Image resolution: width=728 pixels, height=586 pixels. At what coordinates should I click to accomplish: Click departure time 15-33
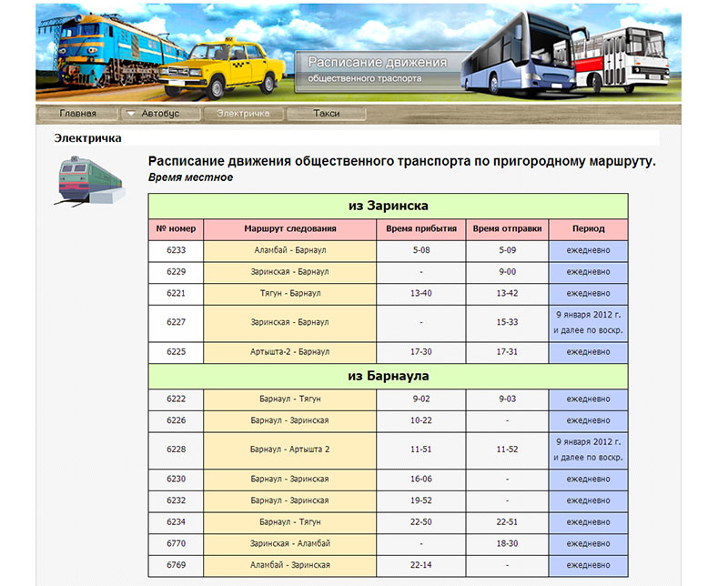508,323
